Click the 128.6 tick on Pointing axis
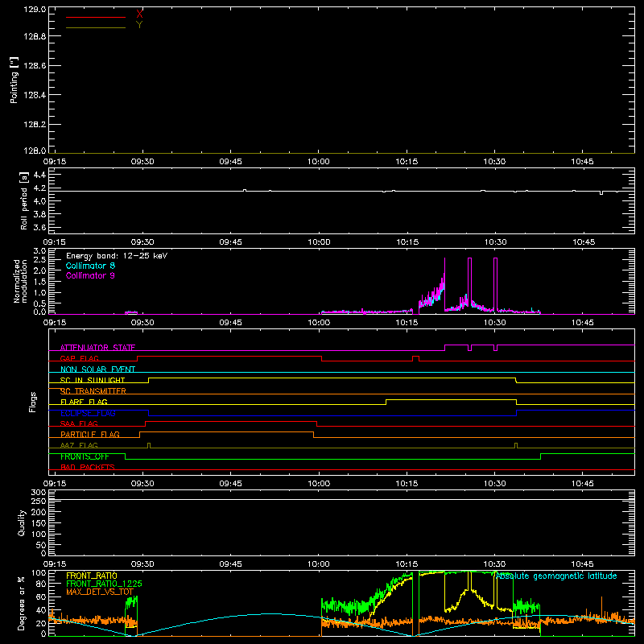Viewport: 644px width, 644px height. [x=35, y=66]
